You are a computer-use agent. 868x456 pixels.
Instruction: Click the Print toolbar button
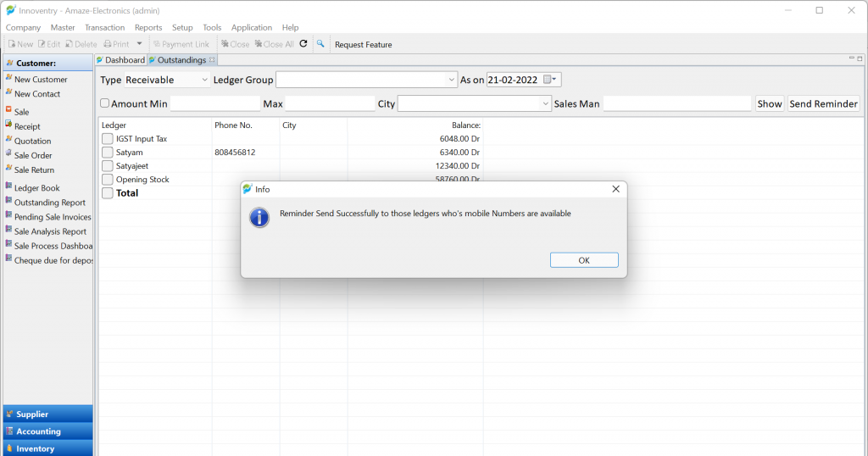[116, 44]
